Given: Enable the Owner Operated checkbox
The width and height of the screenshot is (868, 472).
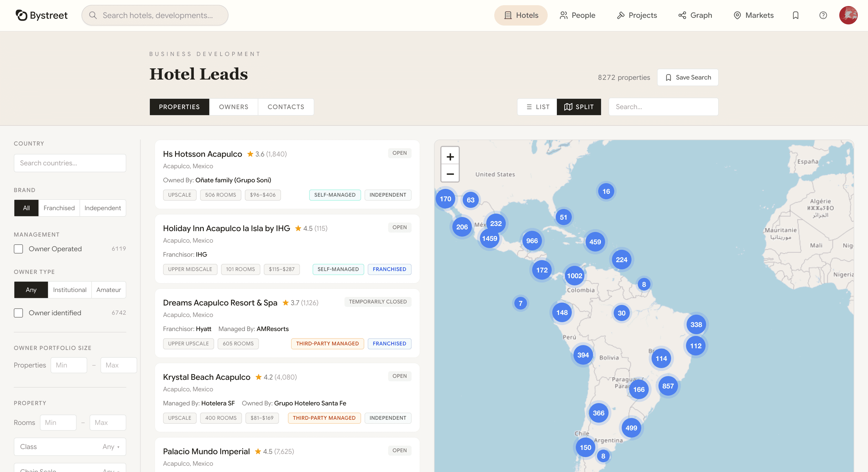Looking at the screenshot, I should click(x=19, y=249).
